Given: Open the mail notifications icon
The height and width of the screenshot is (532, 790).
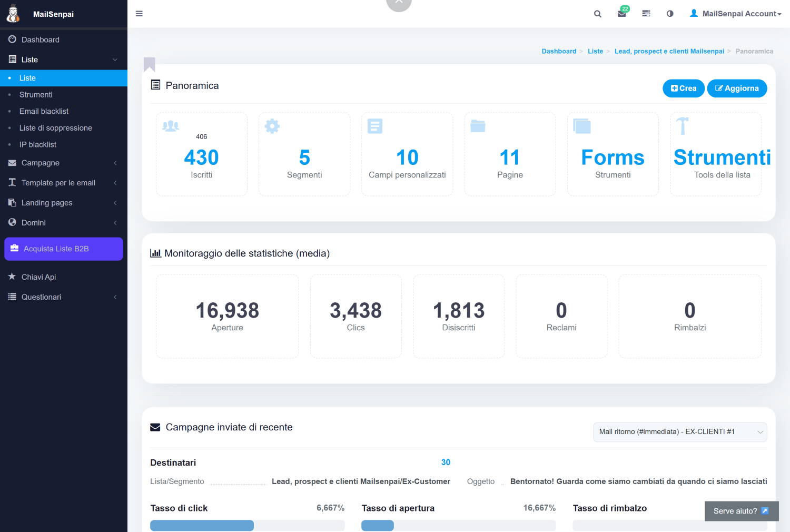Looking at the screenshot, I should (x=622, y=14).
